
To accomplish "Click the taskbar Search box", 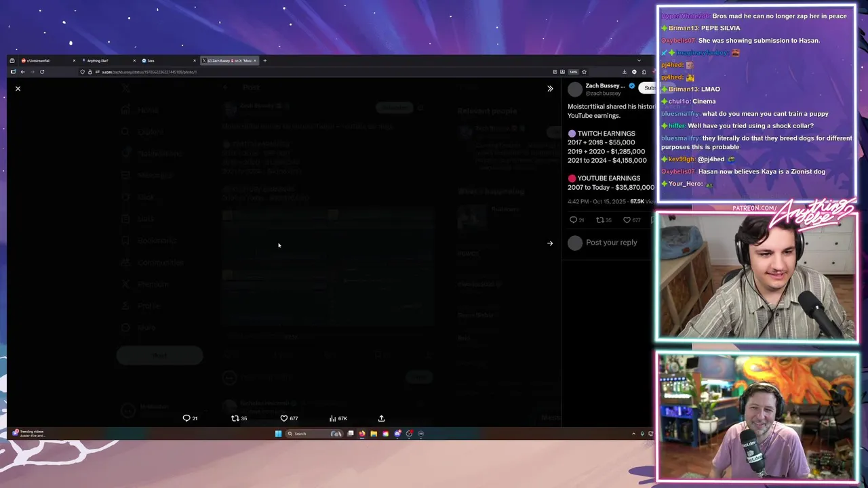I will (x=314, y=434).
